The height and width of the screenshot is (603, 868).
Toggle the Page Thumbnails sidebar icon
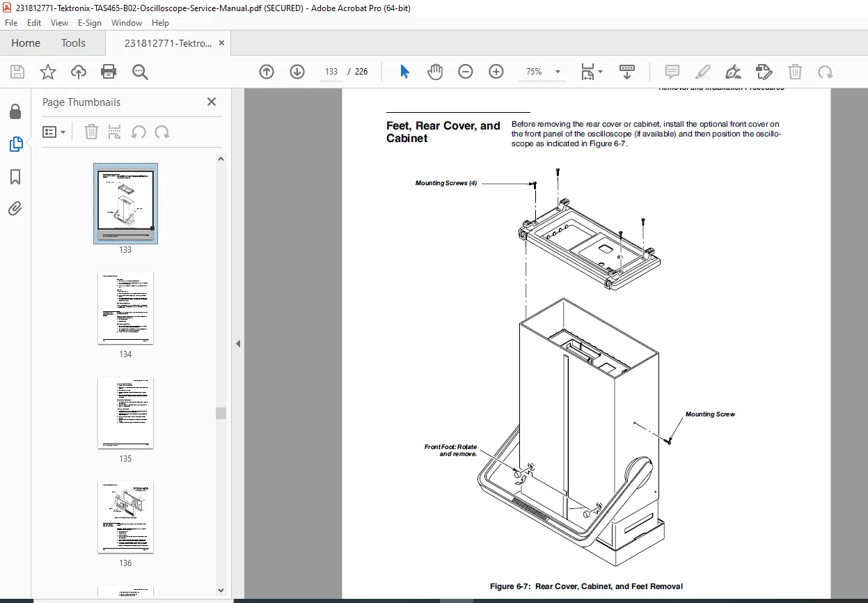click(15, 144)
